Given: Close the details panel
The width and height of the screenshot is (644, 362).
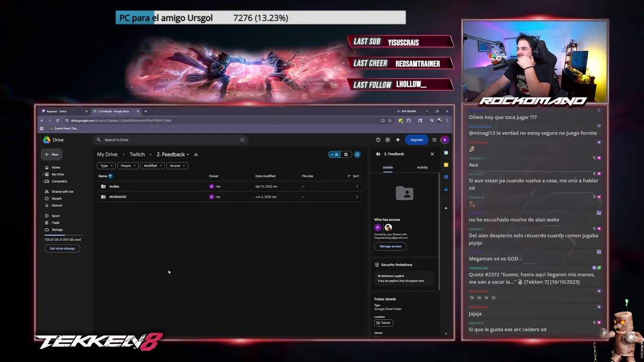Looking at the screenshot, I should coord(432,154).
